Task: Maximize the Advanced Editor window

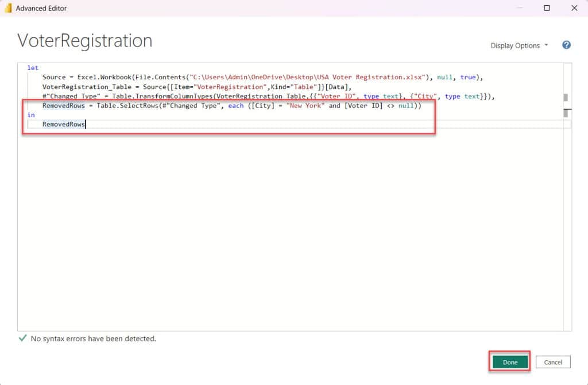Action: coord(547,8)
